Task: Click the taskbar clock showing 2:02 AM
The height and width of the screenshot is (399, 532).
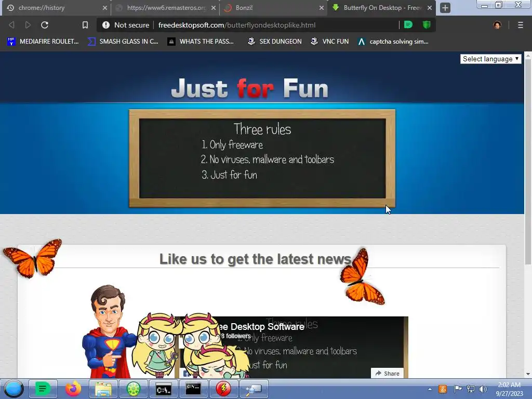Action: click(509, 389)
